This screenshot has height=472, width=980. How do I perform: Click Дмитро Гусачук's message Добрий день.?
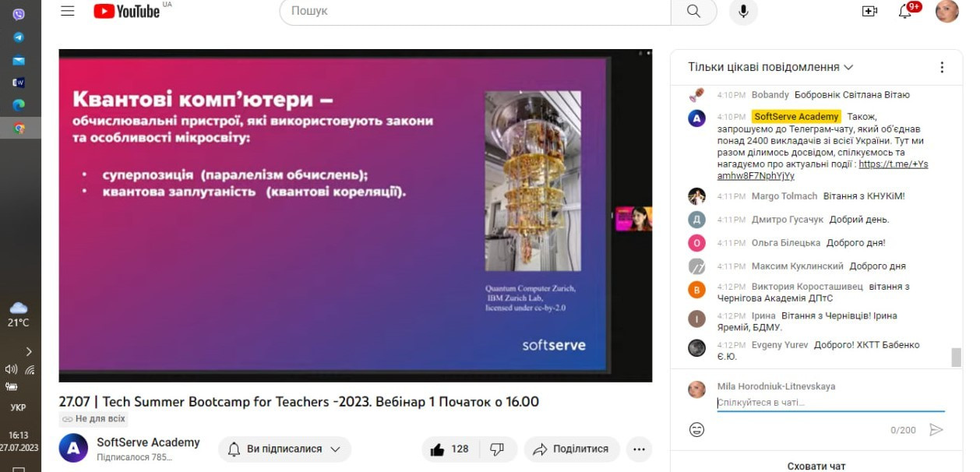click(x=859, y=220)
